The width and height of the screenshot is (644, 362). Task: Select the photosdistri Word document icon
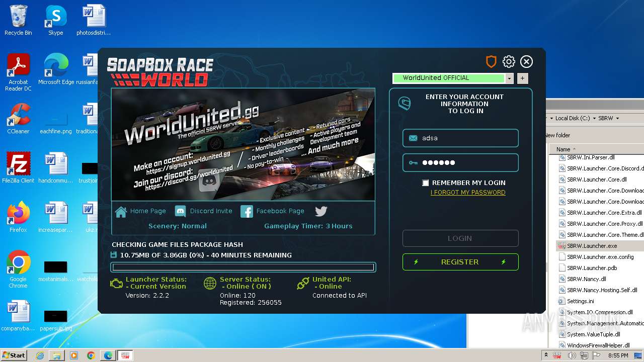94,20
